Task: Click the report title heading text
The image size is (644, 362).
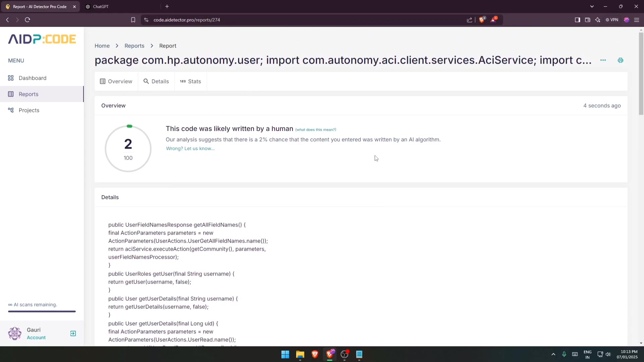Action: click(343, 60)
